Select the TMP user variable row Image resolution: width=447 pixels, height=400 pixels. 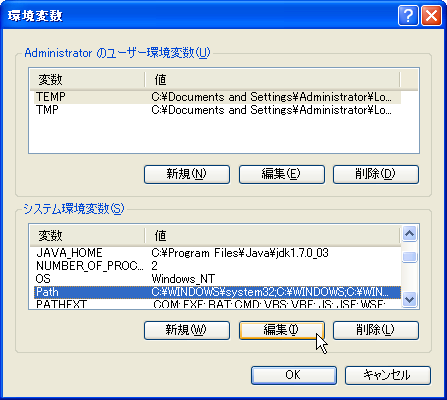pyautogui.click(x=218, y=110)
